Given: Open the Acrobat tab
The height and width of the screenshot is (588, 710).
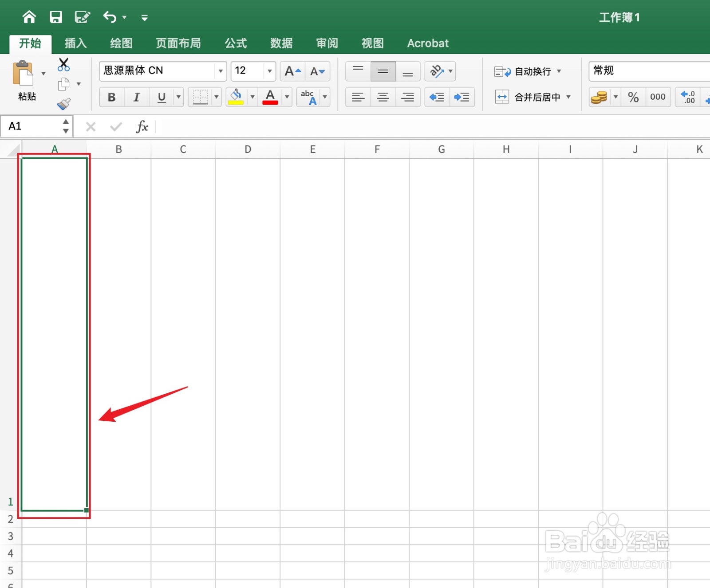Looking at the screenshot, I should tap(428, 43).
